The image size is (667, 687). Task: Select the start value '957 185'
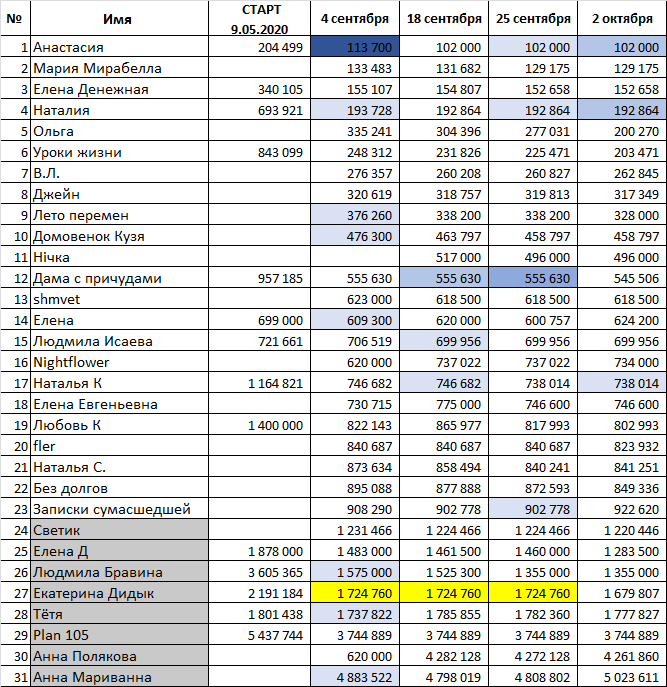click(x=259, y=278)
